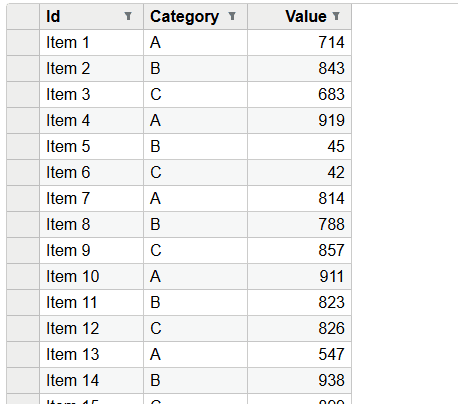Select the value cell showing 843
This screenshot has width=458, height=404.
[x=300, y=68]
